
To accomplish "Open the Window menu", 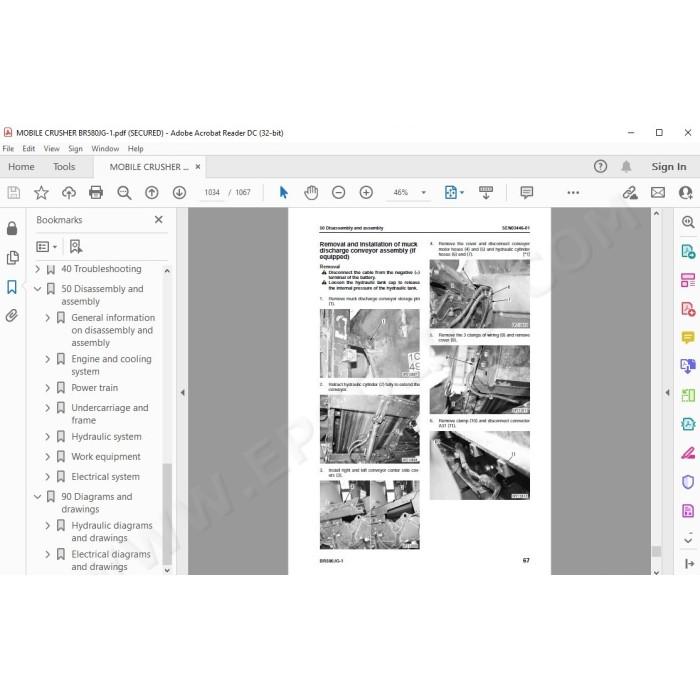I will click(105, 149).
